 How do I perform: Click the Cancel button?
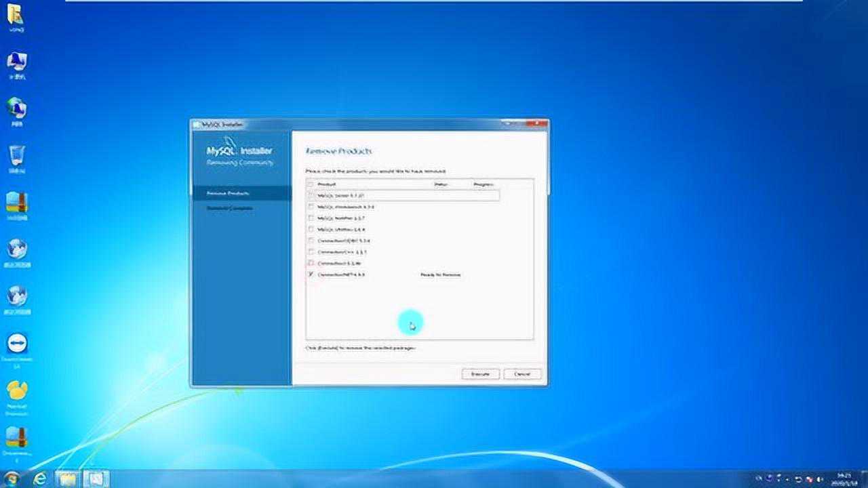click(x=522, y=374)
